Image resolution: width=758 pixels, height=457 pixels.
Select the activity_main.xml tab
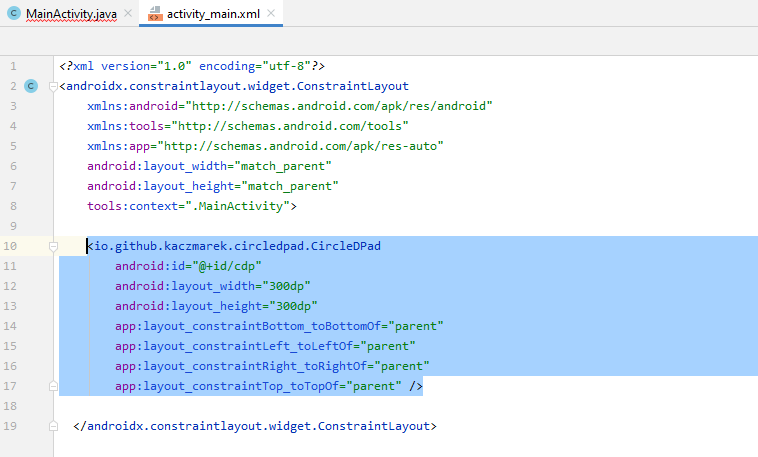click(213, 14)
